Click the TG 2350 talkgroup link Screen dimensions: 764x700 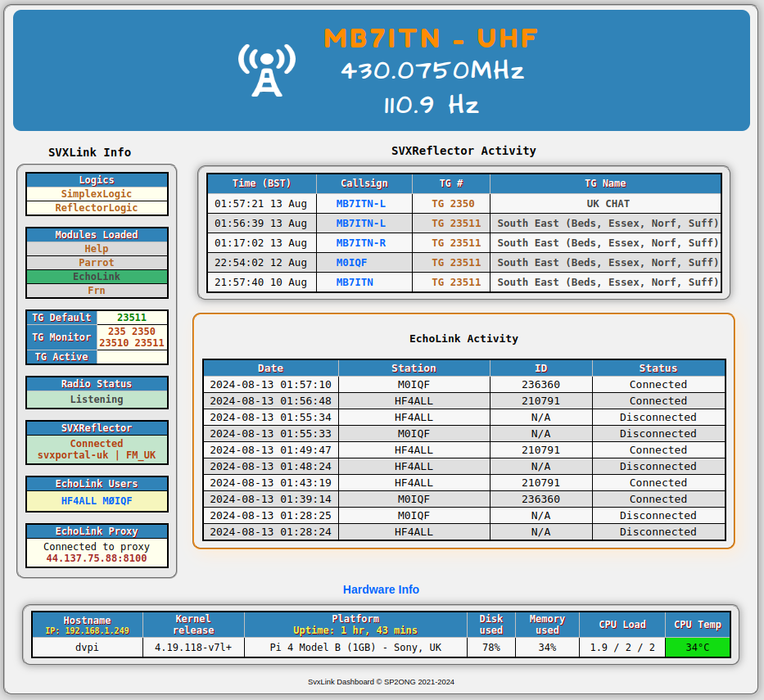coord(453,204)
